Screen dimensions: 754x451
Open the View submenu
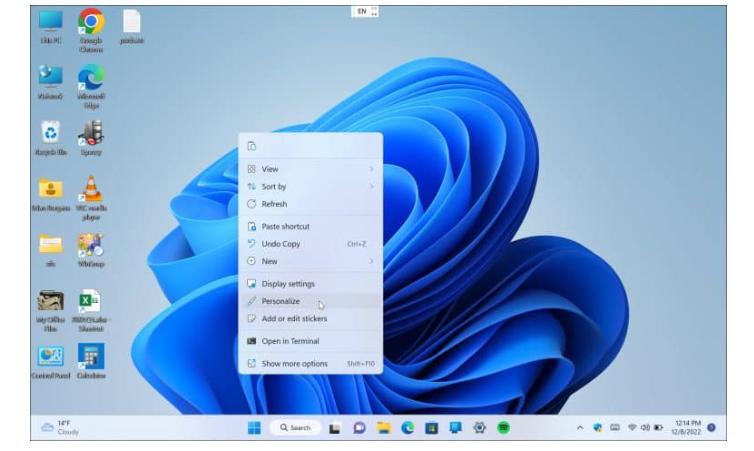[x=311, y=169]
